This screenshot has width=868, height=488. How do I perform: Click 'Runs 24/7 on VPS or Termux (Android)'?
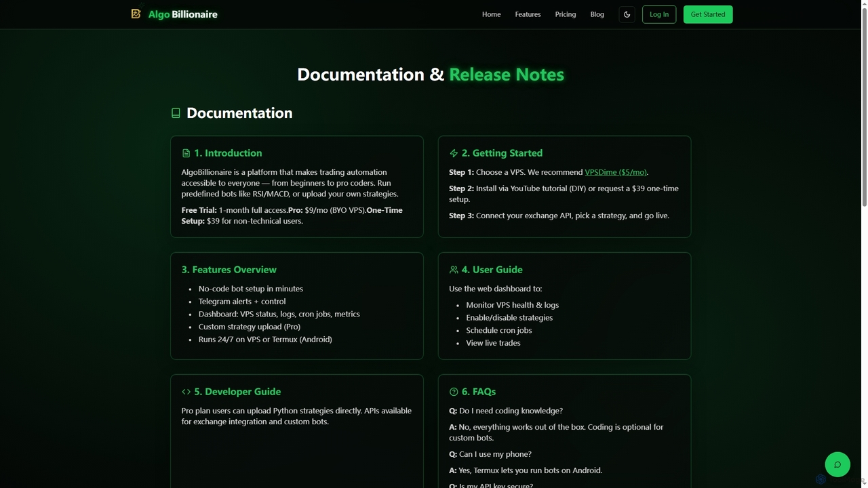pos(265,340)
